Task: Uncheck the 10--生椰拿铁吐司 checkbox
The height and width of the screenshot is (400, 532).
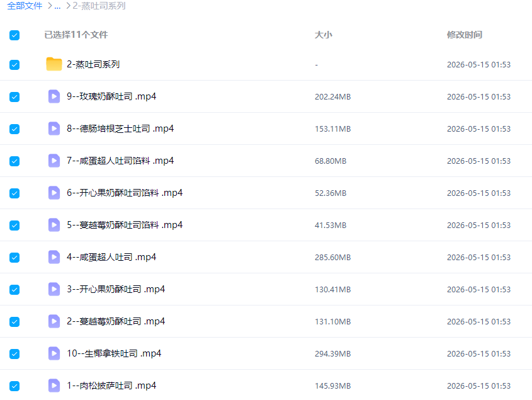Action: tap(14, 354)
